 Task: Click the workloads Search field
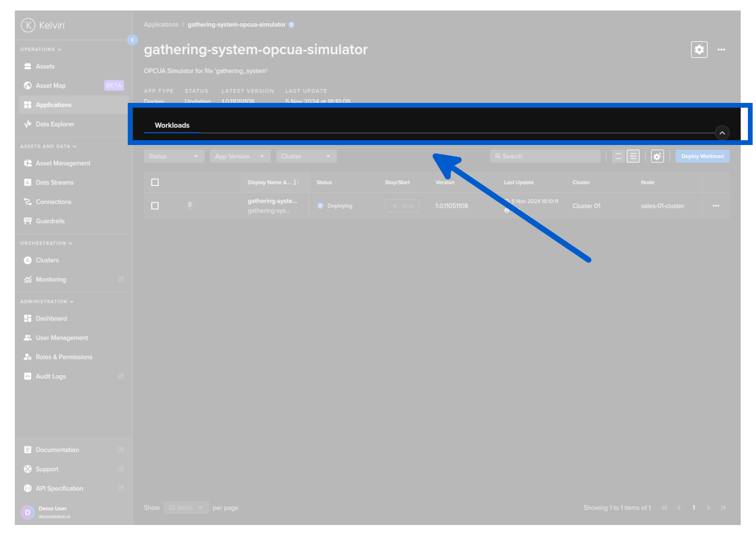pyautogui.click(x=545, y=156)
